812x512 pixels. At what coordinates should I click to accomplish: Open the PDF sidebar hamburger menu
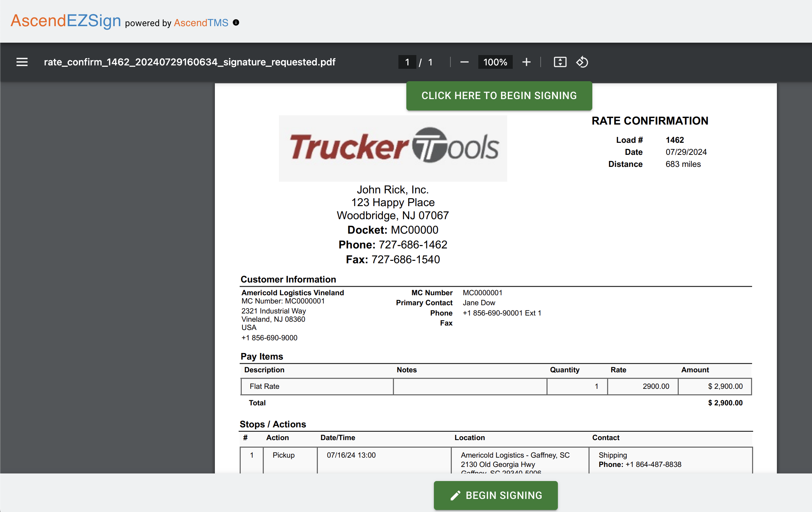click(x=22, y=62)
